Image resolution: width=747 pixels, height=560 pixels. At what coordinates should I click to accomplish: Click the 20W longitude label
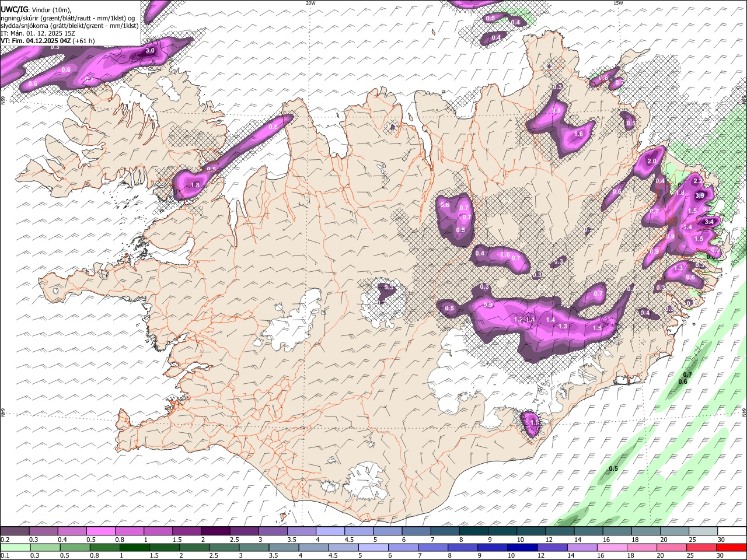[311, 3]
